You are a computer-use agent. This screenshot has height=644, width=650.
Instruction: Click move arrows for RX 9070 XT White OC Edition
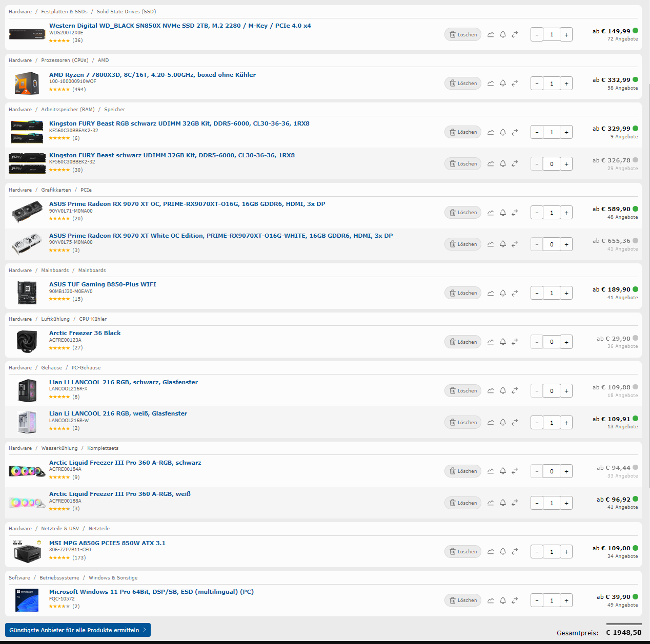515,244
